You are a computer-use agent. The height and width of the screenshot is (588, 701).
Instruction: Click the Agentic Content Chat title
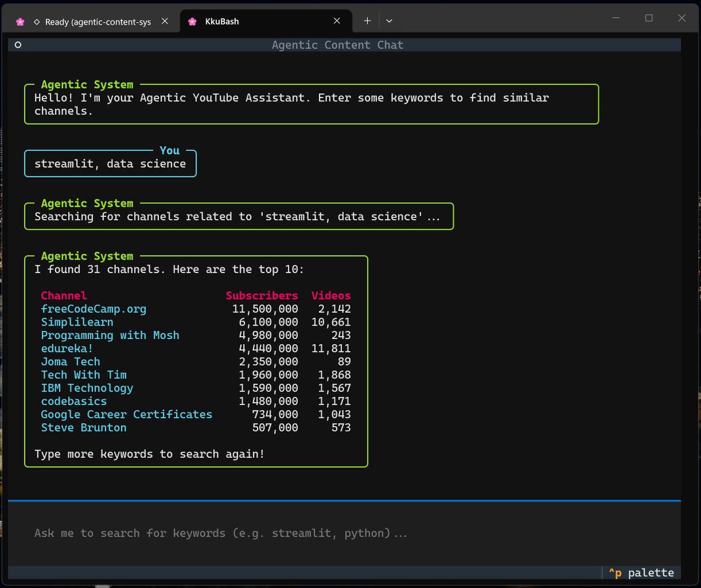pos(338,45)
